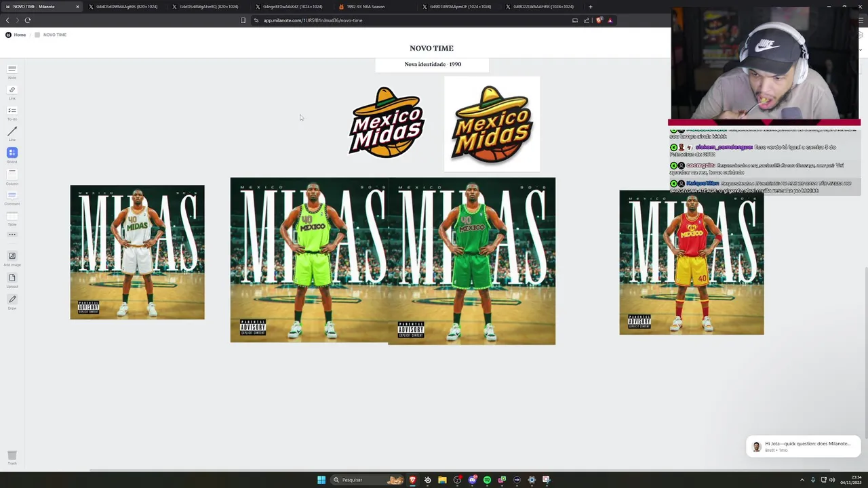Screen dimensions: 868x488
Task: Click the share page icon in address bar
Action: click(x=587, y=20)
